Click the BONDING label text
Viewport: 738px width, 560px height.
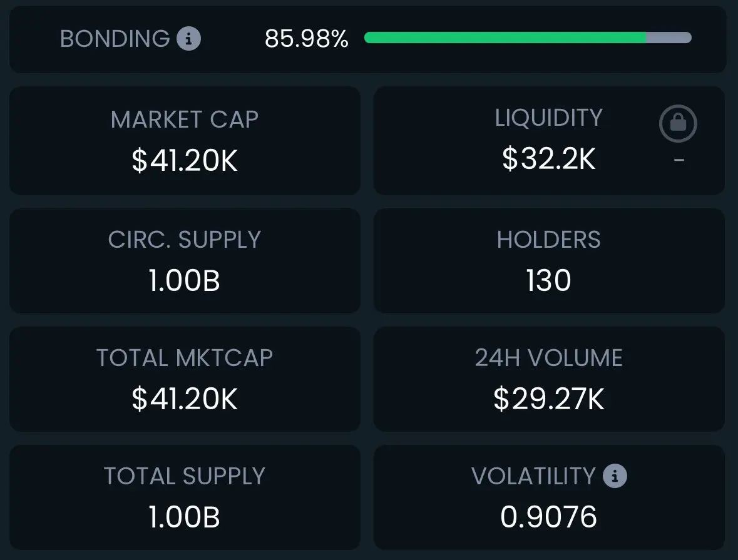click(115, 39)
